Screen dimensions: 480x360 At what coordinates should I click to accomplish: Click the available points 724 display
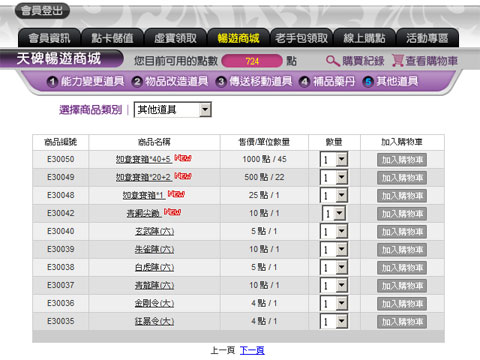pos(252,61)
